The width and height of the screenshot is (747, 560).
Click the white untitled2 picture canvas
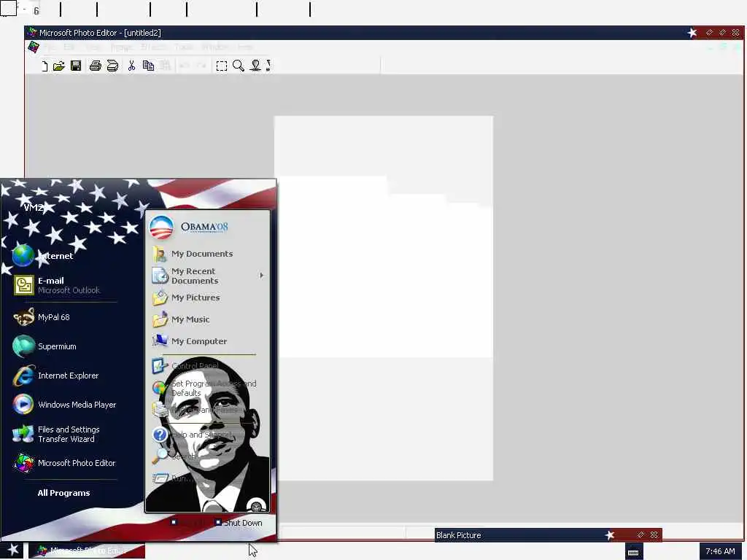click(384, 297)
